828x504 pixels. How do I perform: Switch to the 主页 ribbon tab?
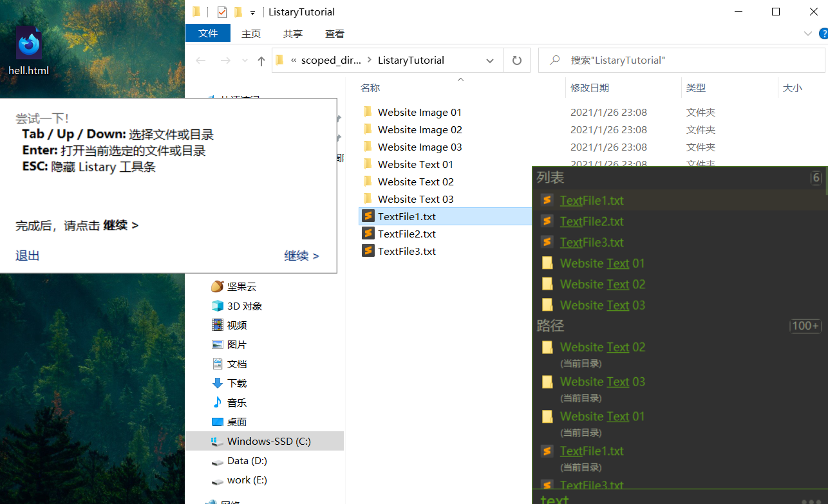pos(251,33)
